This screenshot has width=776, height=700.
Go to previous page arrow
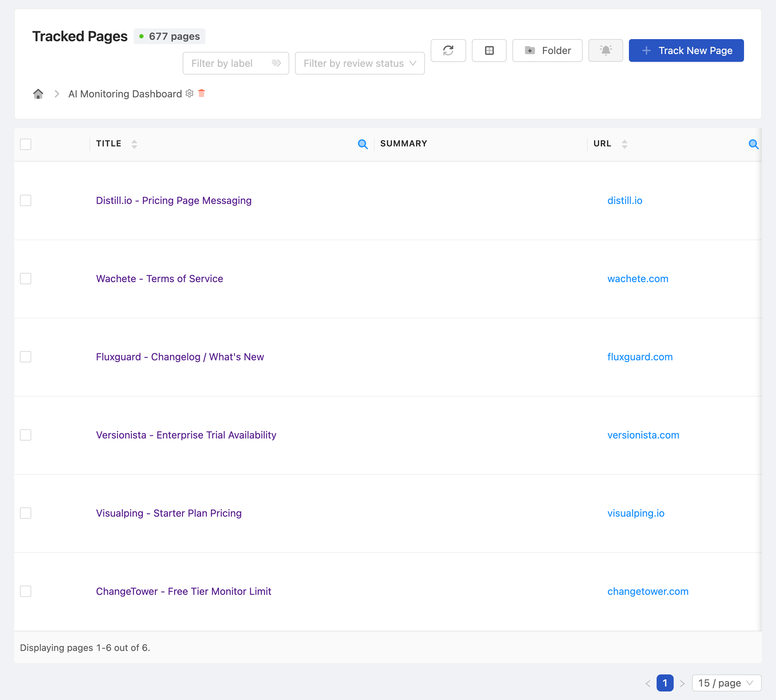tap(648, 683)
